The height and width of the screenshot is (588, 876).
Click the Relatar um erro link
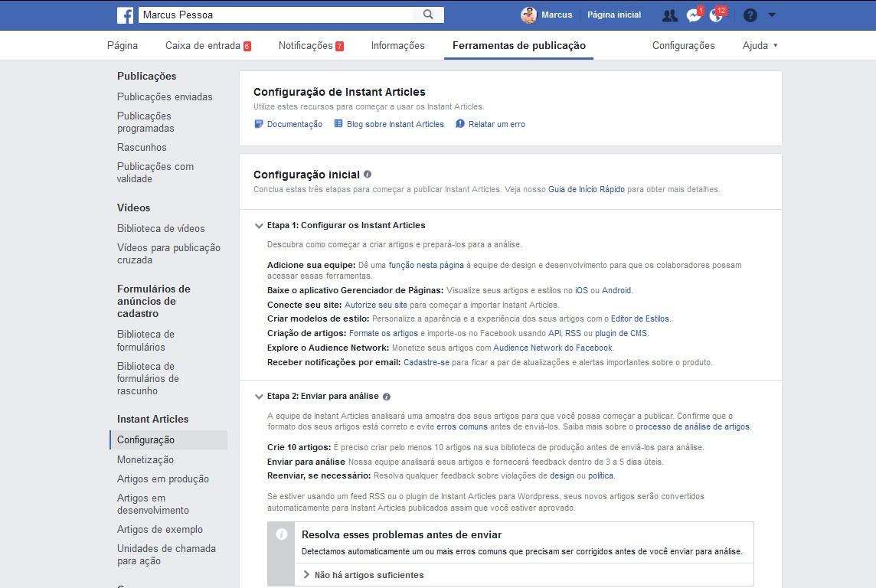[x=497, y=124]
